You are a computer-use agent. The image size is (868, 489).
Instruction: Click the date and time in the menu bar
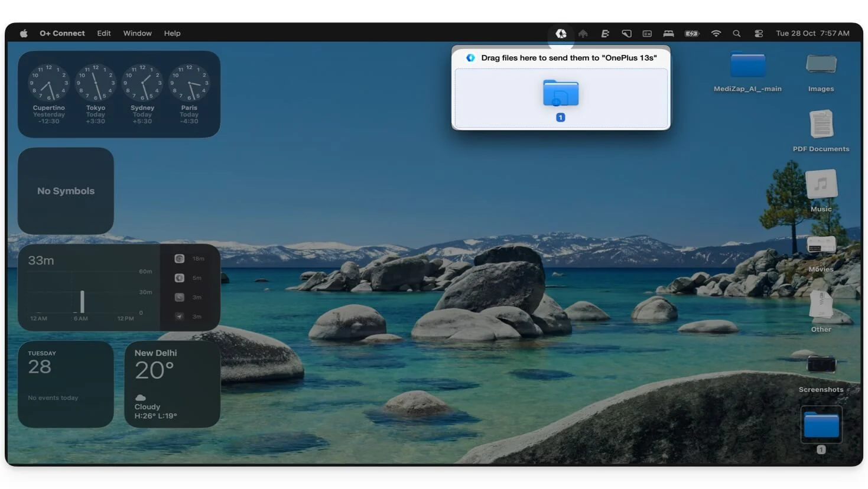pyautogui.click(x=812, y=34)
